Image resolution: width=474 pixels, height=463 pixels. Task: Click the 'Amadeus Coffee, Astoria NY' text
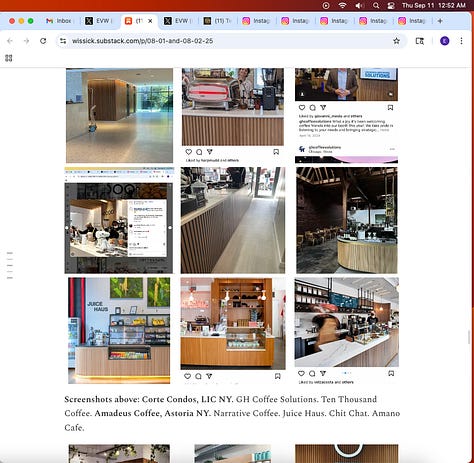click(x=152, y=413)
